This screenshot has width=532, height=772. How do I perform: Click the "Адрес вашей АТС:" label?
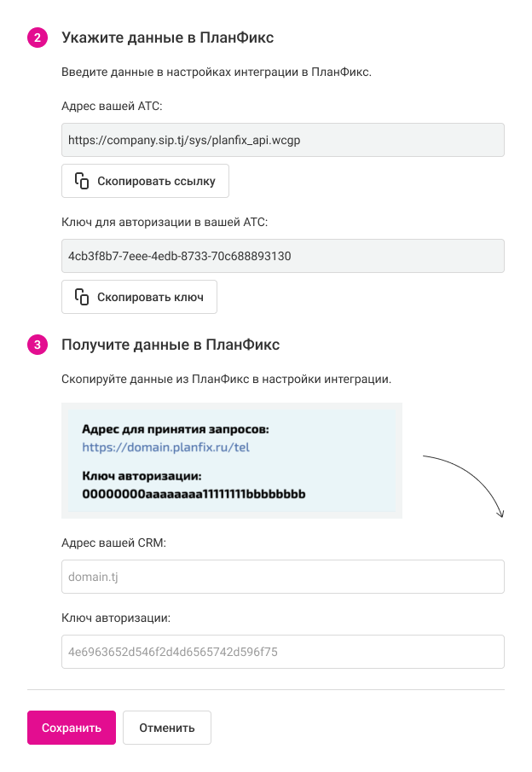coord(112,106)
